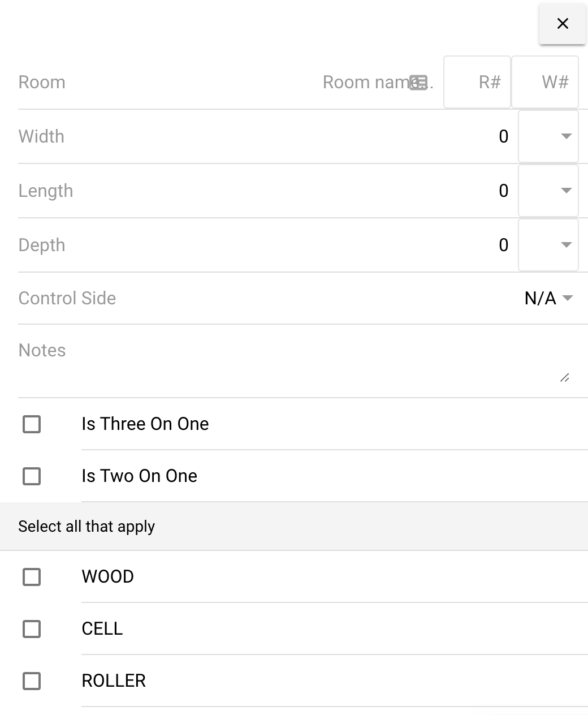Click the autofill icon in Room name field

pyautogui.click(x=418, y=82)
